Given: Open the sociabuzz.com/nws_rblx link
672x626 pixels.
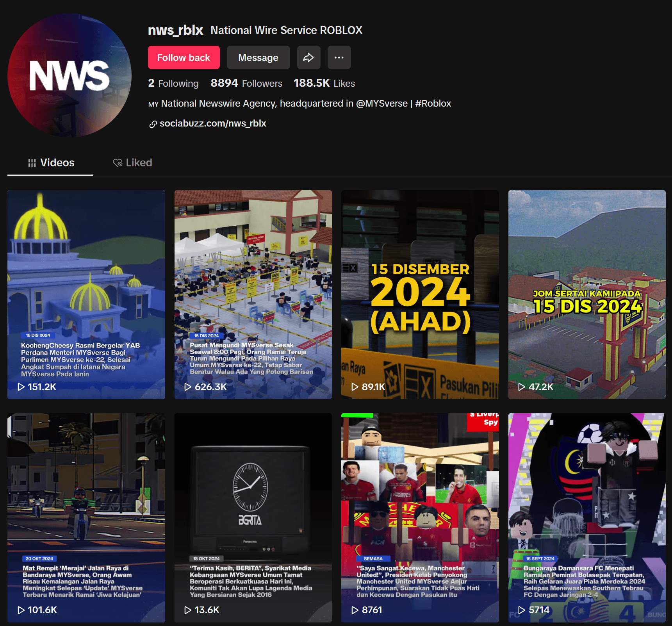Looking at the screenshot, I should tap(213, 123).
